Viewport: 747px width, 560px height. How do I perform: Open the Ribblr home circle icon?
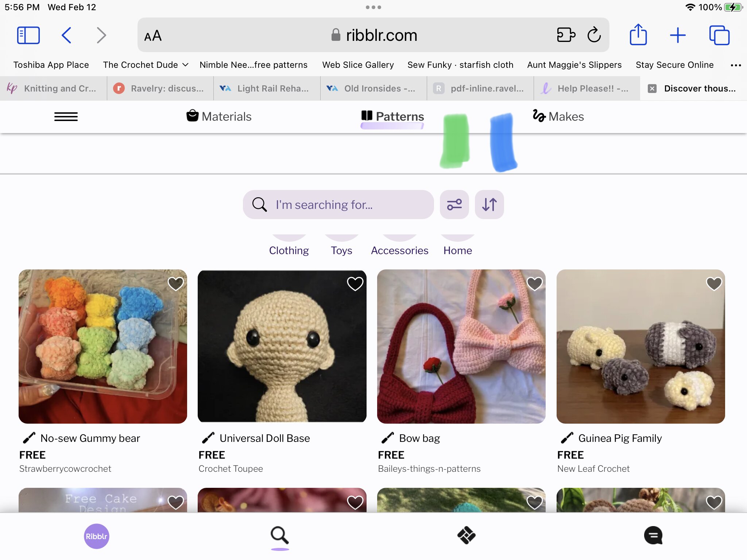click(x=97, y=536)
